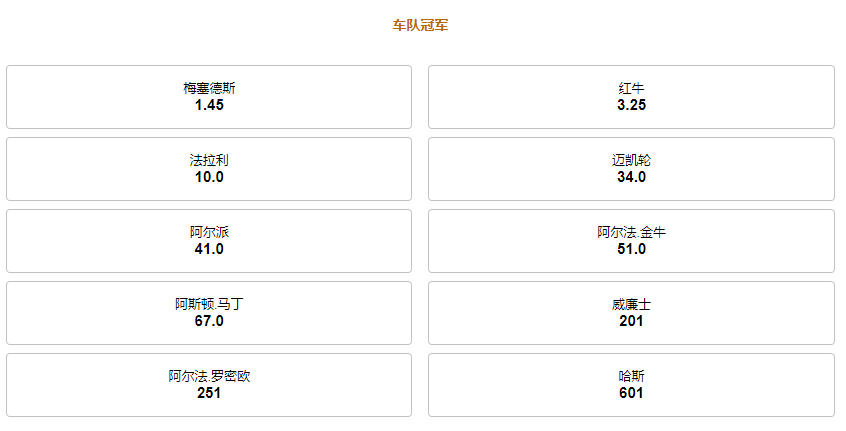The image size is (846, 431).
Task: Choose the 法拉利 10.0 option
Action: (x=209, y=169)
